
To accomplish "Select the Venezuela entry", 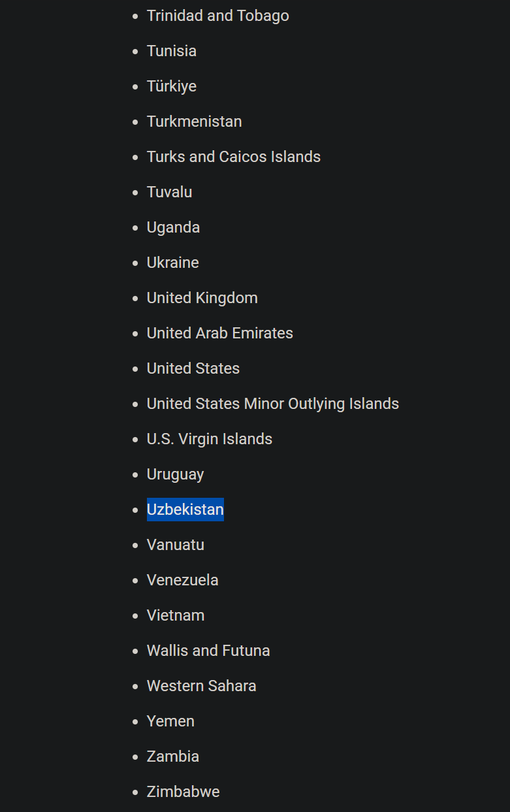I will [x=183, y=580].
